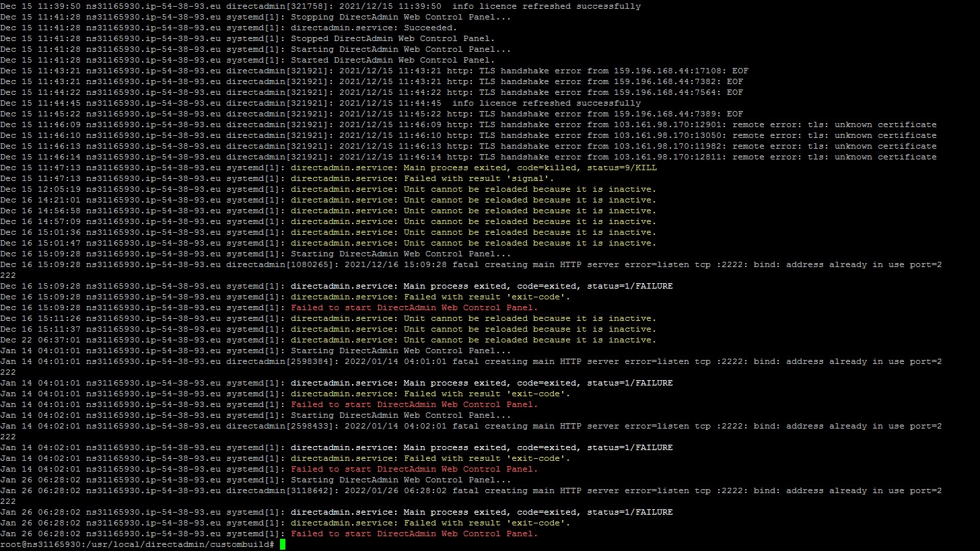Select the TLS error from 159.196.168.44:7564 line

pyautogui.click(x=372, y=92)
